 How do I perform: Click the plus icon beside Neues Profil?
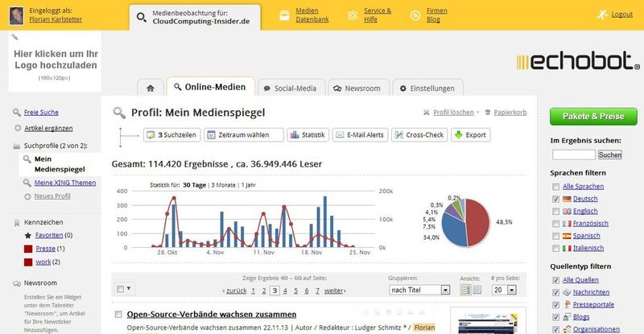tap(27, 196)
